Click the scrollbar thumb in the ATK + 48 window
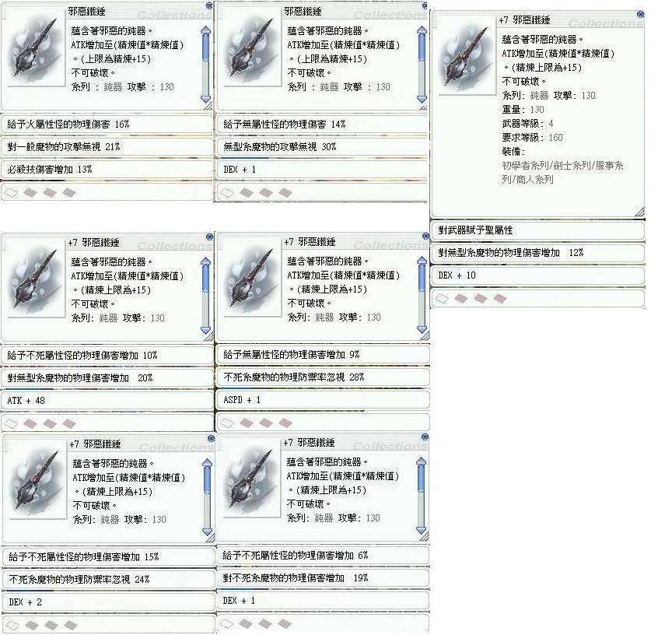The width and height of the screenshot is (672, 635). (205, 279)
